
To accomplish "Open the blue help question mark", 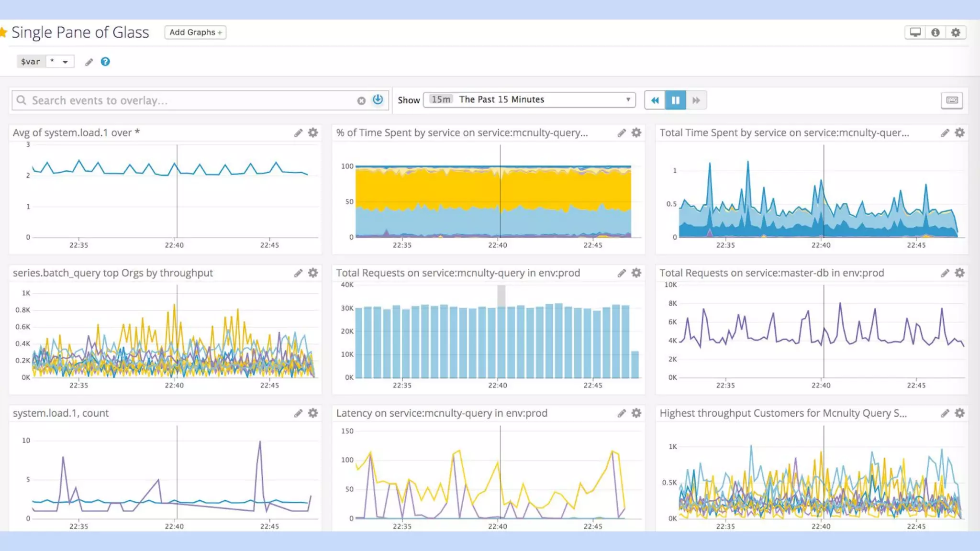I will pyautogui.click(x=105, y=62).
